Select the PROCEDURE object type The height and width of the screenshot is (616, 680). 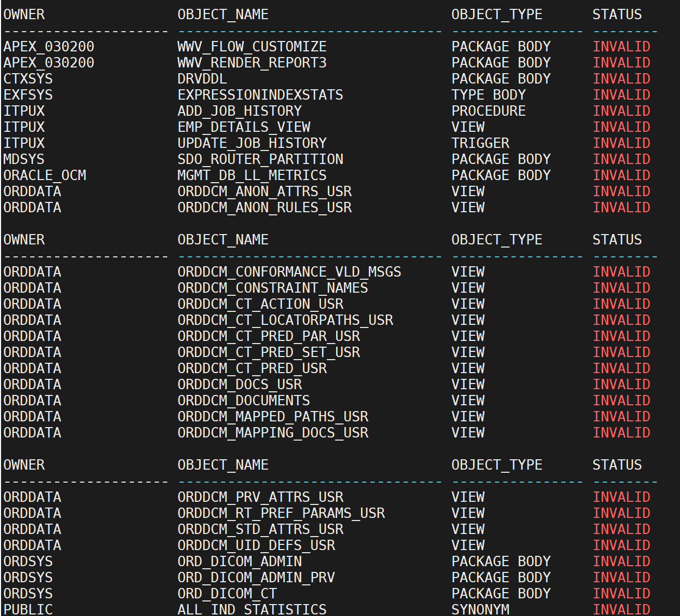489,111
